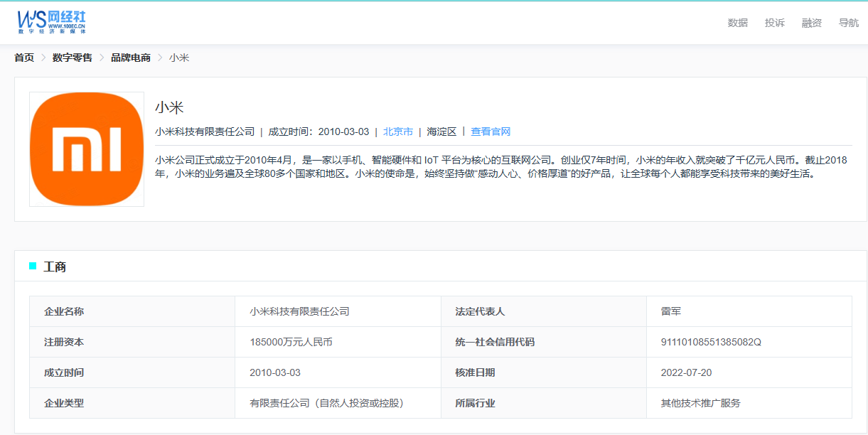Click the 成立时间 table label

tap(132, 372)
